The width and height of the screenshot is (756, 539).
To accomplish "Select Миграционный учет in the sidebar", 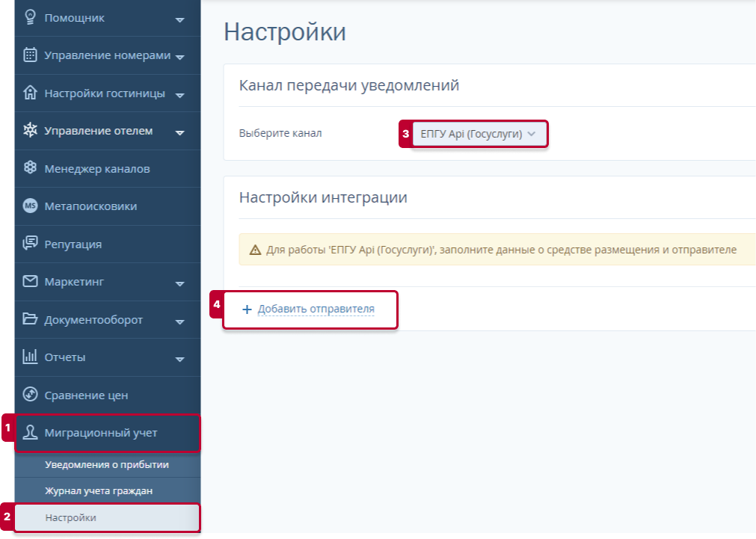I will point(108,433).
